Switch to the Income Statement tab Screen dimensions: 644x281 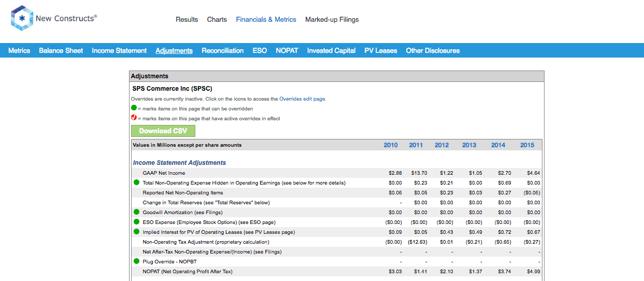(x=119, y=50)
